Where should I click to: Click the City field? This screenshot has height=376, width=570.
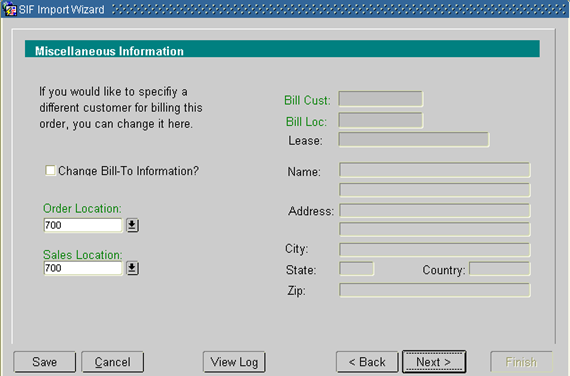click(435, 250)
